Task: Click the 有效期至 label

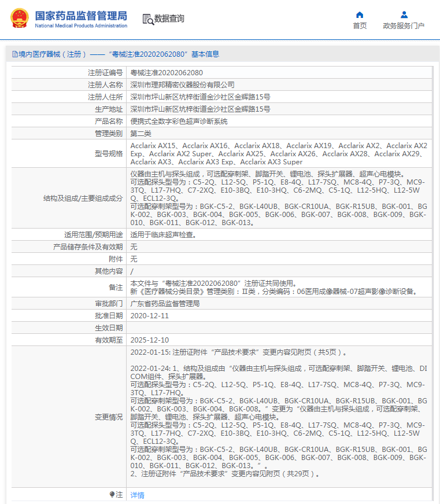Action: [x=109, y=340]
